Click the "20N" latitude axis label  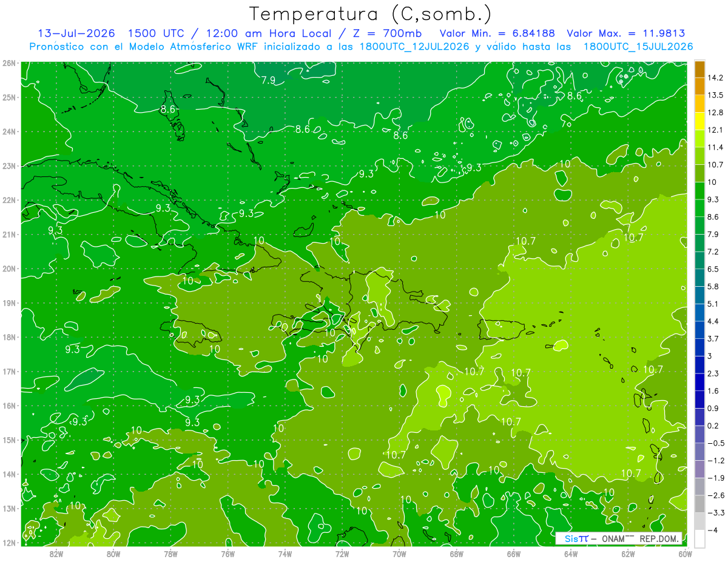tap(9, 269)
